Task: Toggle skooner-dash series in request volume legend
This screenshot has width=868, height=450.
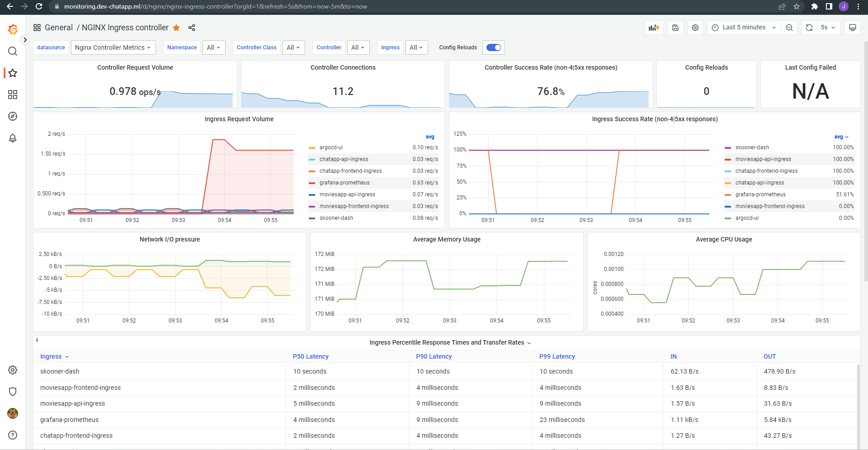Action: point(336,218)
